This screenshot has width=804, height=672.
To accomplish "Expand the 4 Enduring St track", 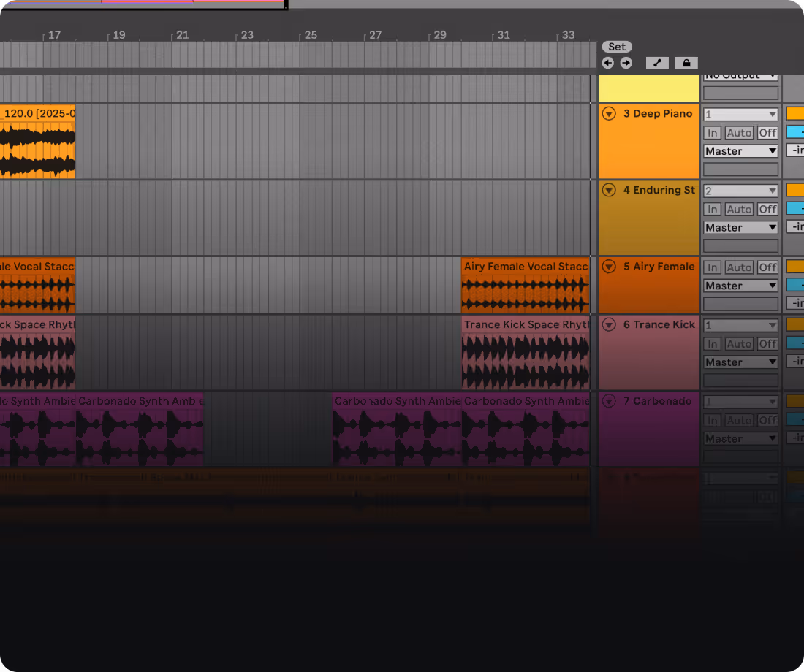I will coord(608,190).
